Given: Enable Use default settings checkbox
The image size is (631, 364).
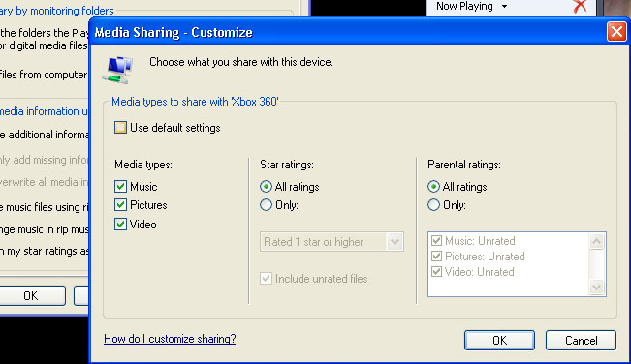Looking at the screenshot, I should (120, 128).
